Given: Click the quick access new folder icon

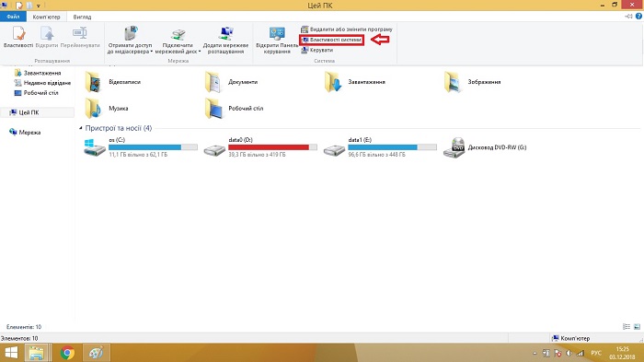Looking at the screenshot, I should click(29, 6).
